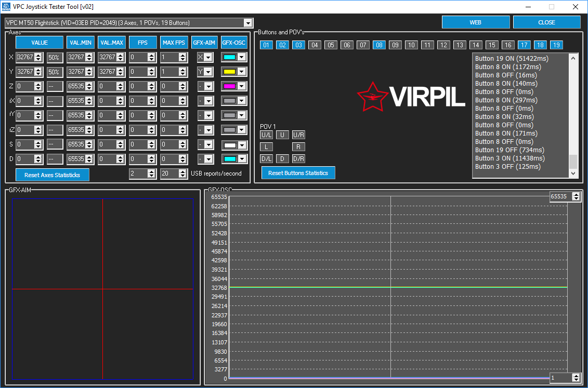
Task: Click POV 1 D/R direction indicator
Action: click(x=298, y=159)
